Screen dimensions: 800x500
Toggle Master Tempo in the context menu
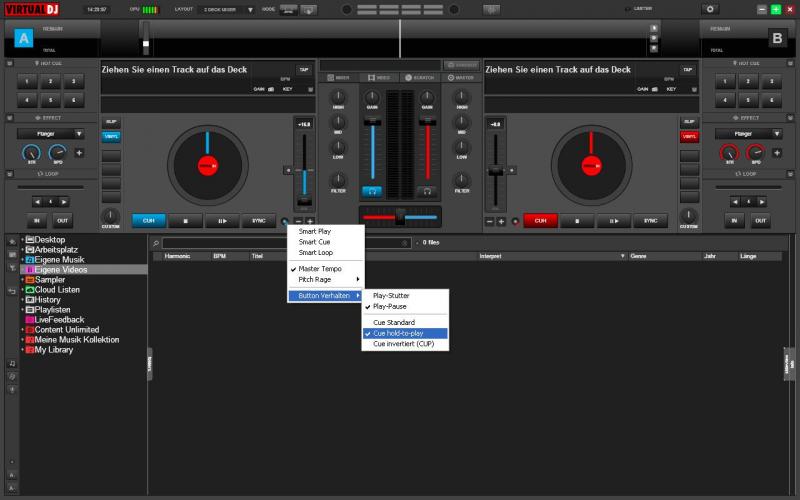pyautogui.click(x=321, y=268)
